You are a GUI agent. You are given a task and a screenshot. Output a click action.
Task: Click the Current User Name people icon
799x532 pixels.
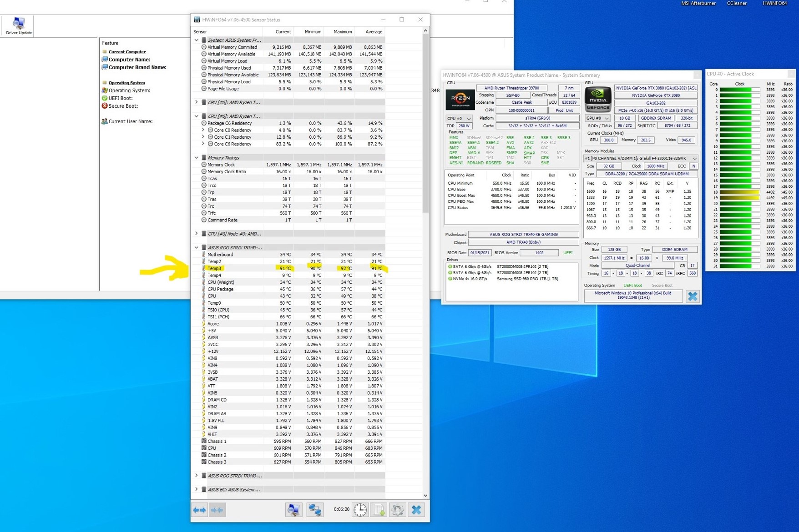tap(105, 121)
